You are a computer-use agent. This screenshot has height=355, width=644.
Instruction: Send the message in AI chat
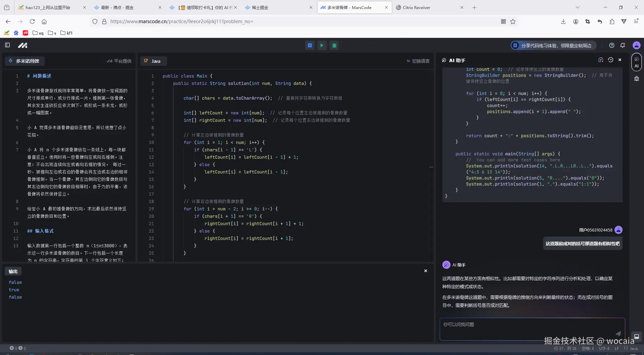click(x=618, y=334)
